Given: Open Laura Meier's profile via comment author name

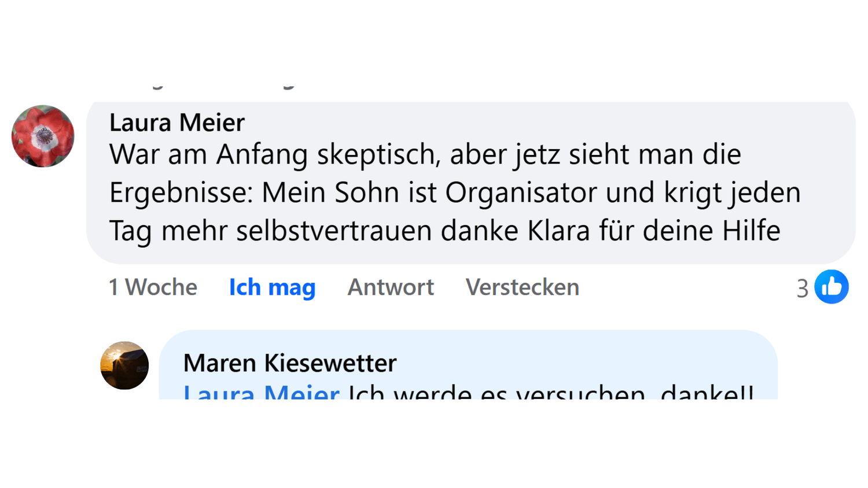Looking at the screenshot, I should tap(176, 123).
